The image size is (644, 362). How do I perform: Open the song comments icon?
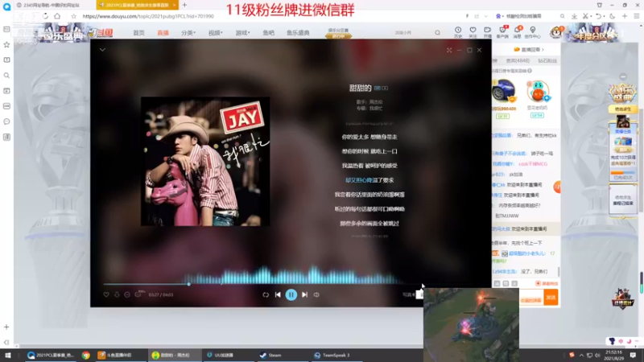138,294
